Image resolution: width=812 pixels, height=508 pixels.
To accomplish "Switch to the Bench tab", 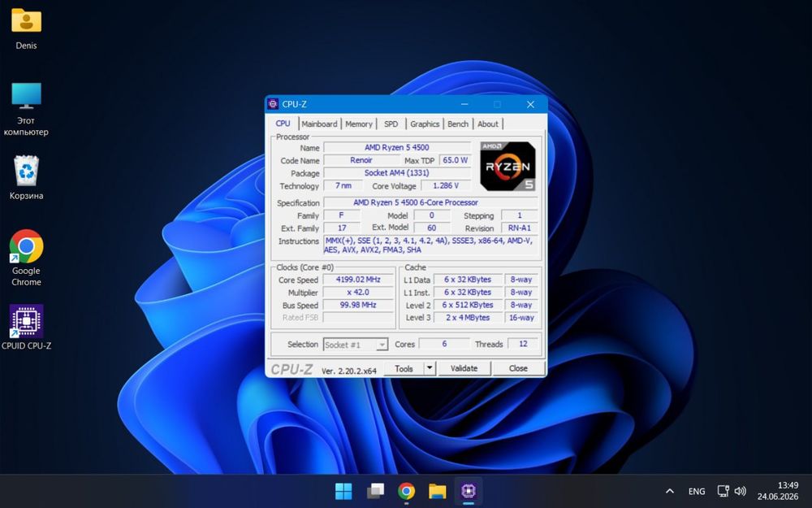I will pos(458,124).
